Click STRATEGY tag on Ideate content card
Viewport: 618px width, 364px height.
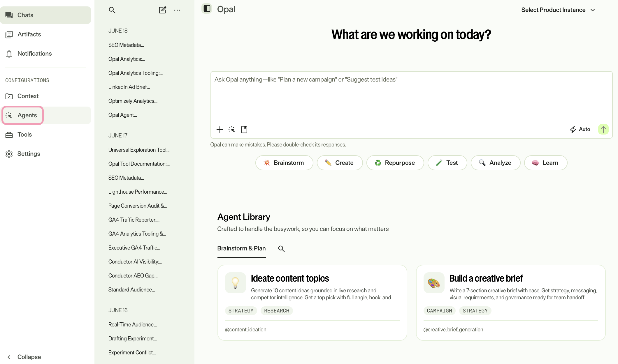(x=241, y=311)
